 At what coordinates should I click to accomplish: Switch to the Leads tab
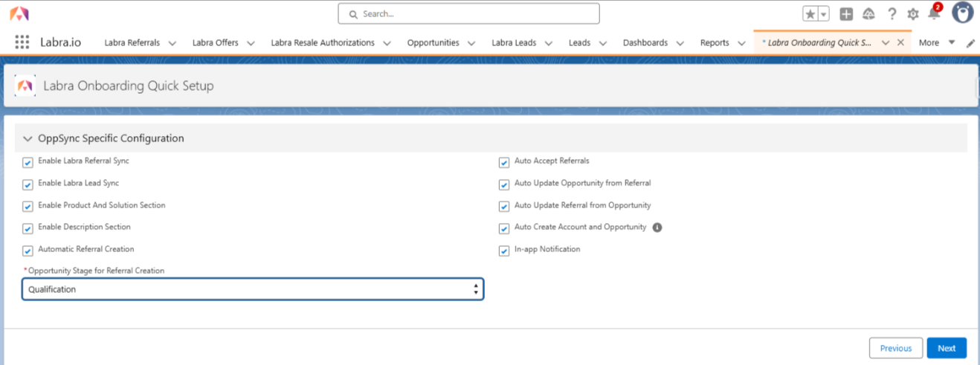coord(579,42)
